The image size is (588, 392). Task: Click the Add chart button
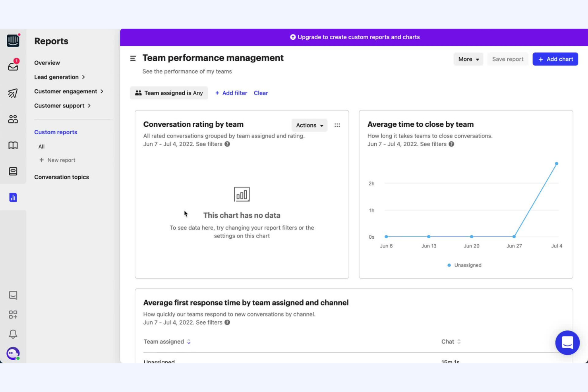[x=555, y=59]
